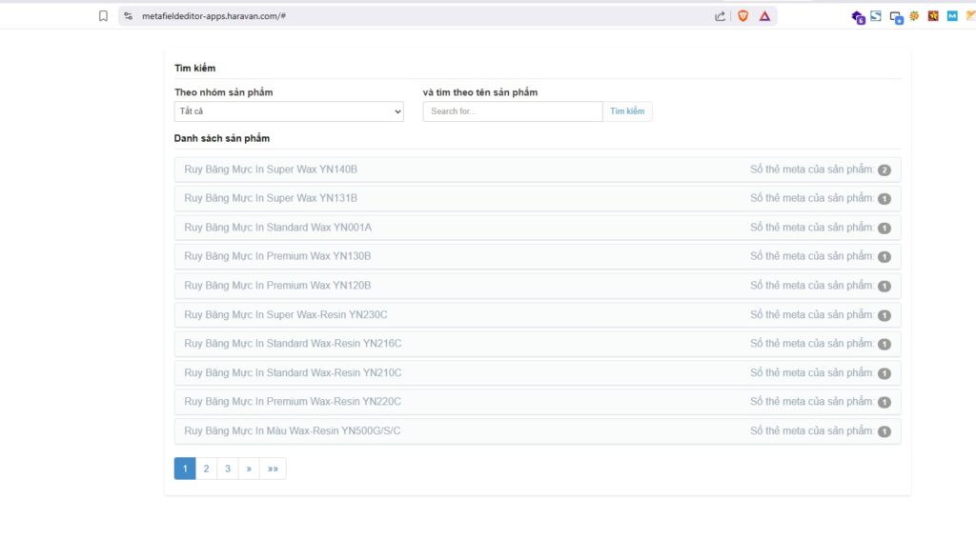Click next page » pagination button
This screenshot has width=976, height=560.
(x=249, y=469)
